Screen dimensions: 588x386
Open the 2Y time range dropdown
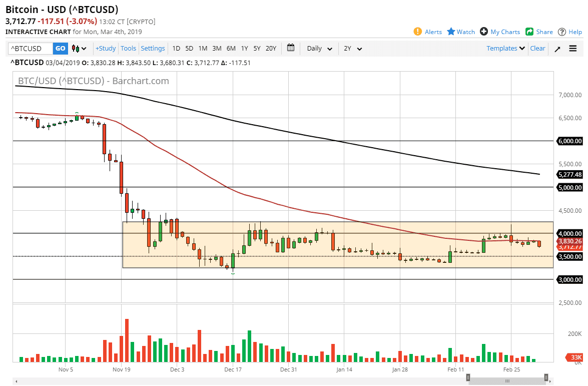coord(353,49)
